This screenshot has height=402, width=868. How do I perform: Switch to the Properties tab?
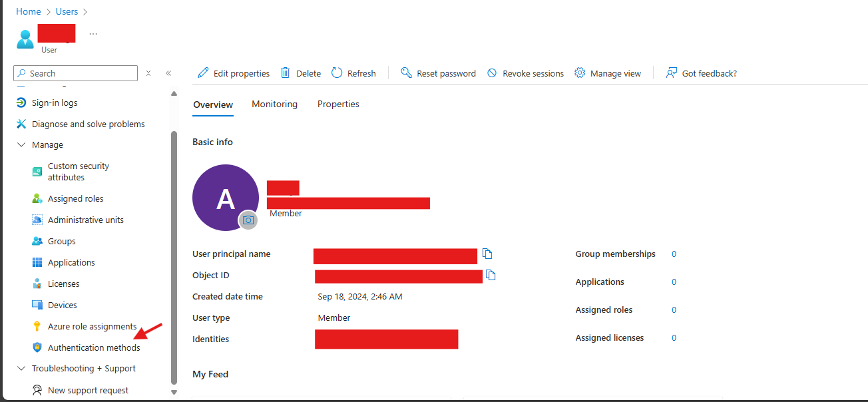pos(338,104)
